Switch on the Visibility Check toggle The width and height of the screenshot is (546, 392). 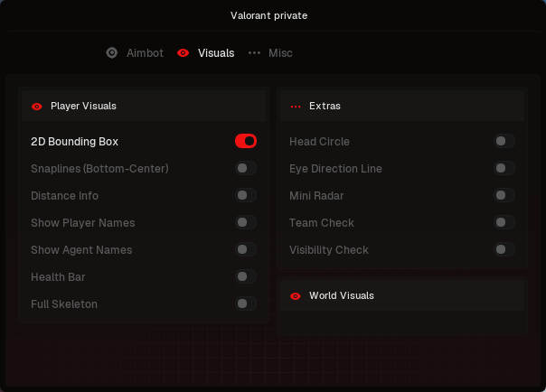[x=504, y=249]
